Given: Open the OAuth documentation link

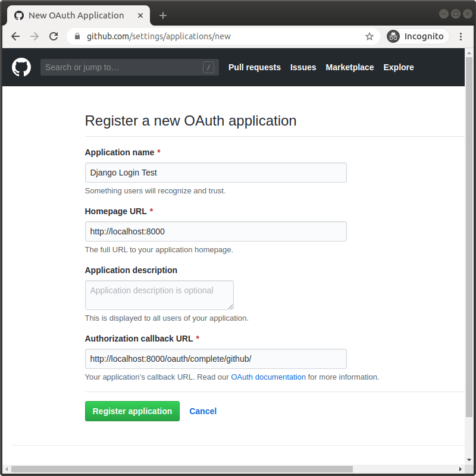Looking at the screenshot, I should click(x=268, y=377).
